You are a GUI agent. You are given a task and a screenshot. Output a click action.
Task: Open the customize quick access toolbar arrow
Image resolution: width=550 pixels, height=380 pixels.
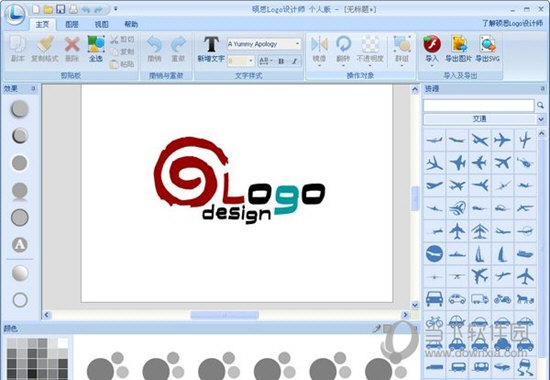[116, 9]
